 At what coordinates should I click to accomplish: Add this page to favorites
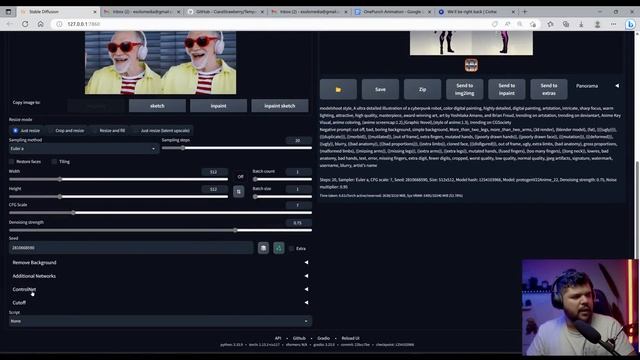pyautogui.click(x=533, y=24)
